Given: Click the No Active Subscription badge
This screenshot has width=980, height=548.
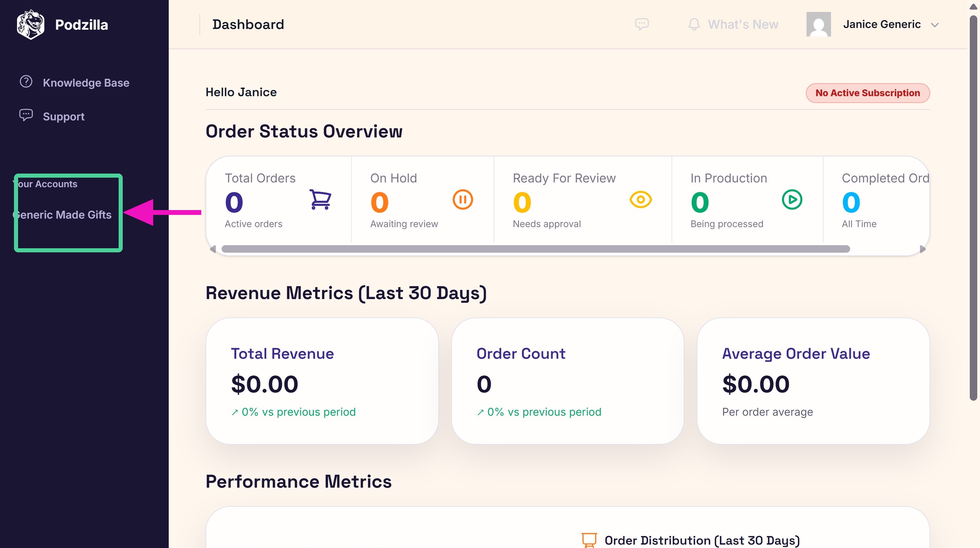Looking at the screenshot, I should [868, 93].
